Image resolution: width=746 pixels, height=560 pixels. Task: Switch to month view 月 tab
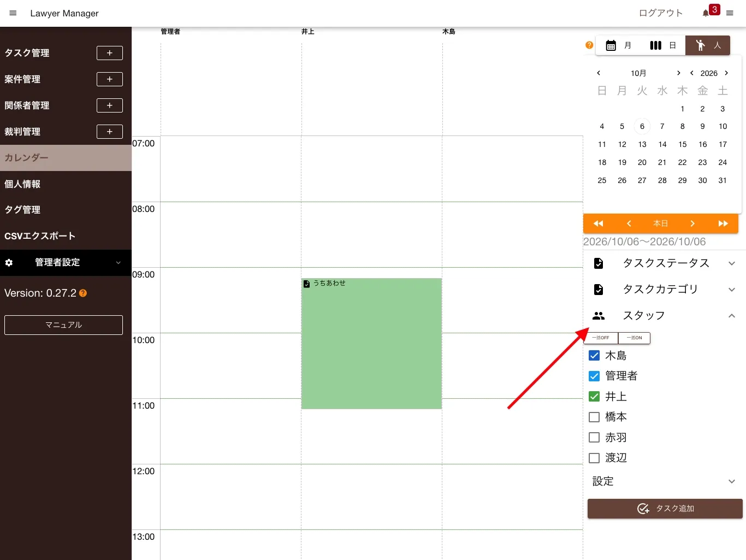pyautogui.click(x=618, y=45)
